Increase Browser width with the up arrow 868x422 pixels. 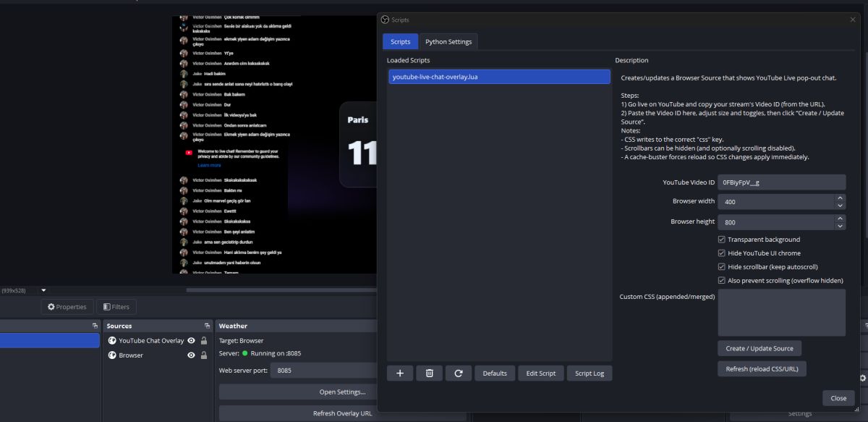tap(840, 198)
